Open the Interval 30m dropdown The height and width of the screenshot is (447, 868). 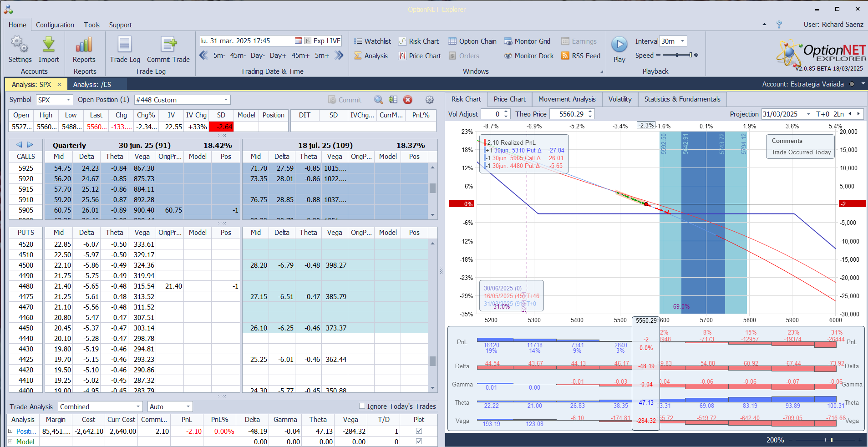682,41
